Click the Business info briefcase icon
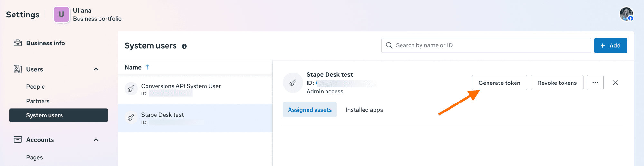This screenshot has width=644, height=166. click(18, 43)
